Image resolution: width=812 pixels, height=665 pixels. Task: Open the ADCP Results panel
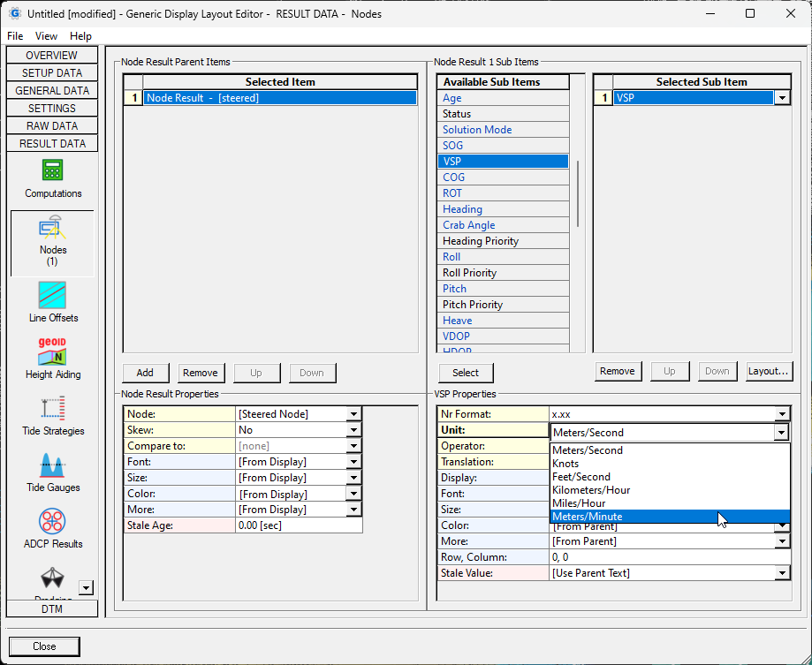point(52,528)
